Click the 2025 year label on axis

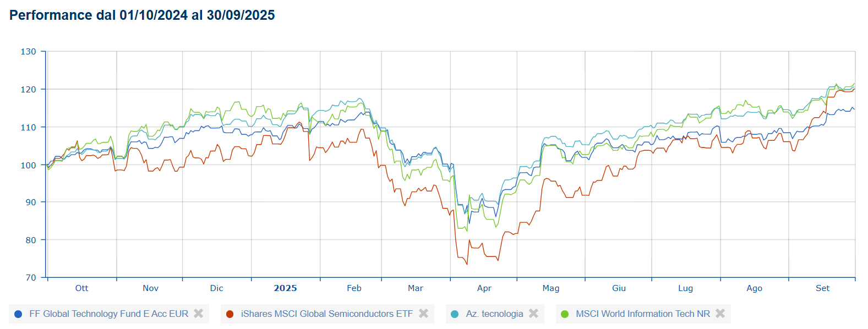(285, 288)
